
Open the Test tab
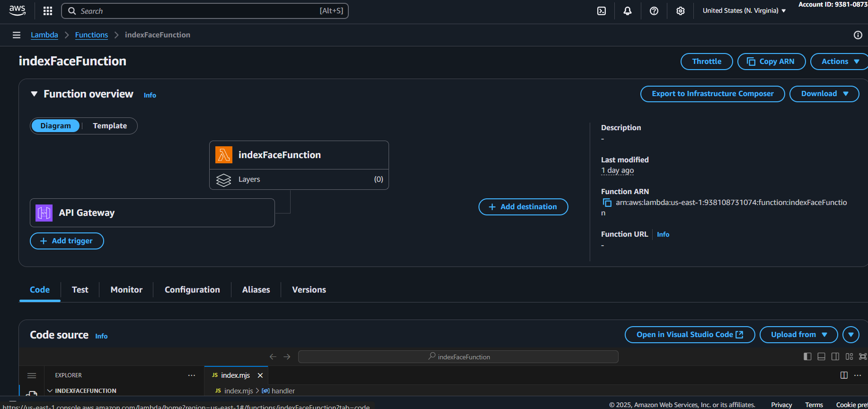click(x=80, y=290)
